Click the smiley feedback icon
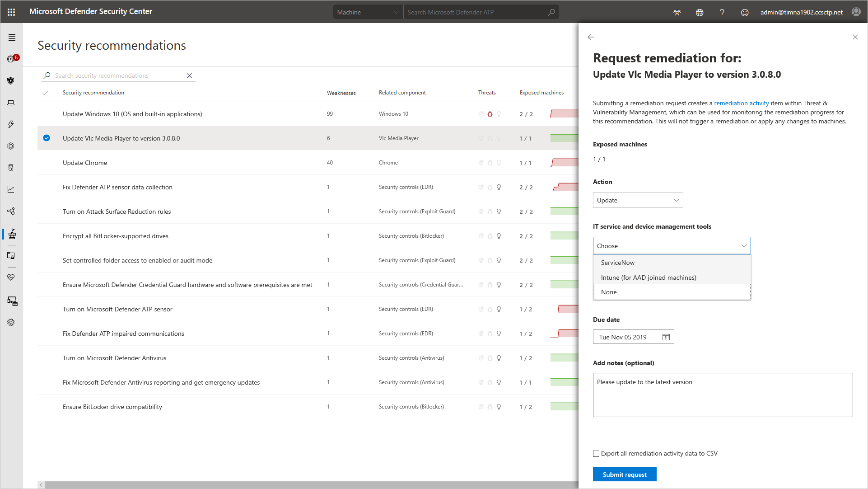The width and height of the screenshot is (868, 489). coord(745,12)
